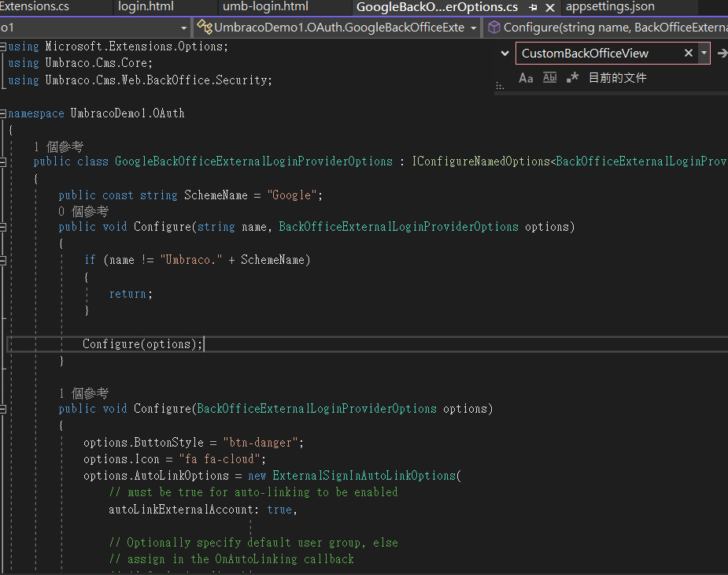Close the GoogleBackO...erOptions.cs tab

coord(549,7)
